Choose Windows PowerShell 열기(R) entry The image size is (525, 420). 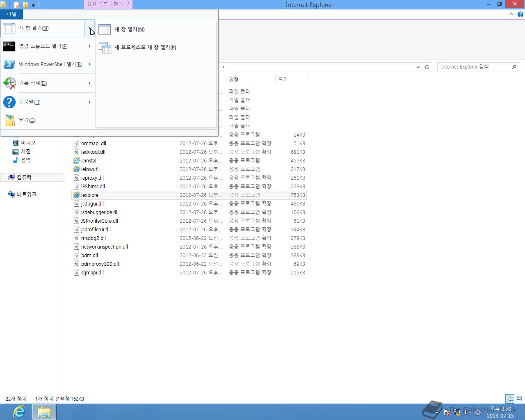click(x=50, y=64)
